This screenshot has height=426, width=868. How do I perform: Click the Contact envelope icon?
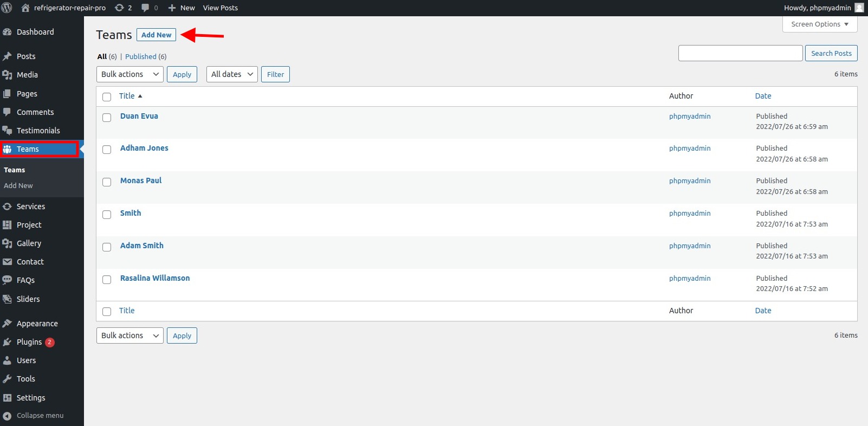point(7,262)
